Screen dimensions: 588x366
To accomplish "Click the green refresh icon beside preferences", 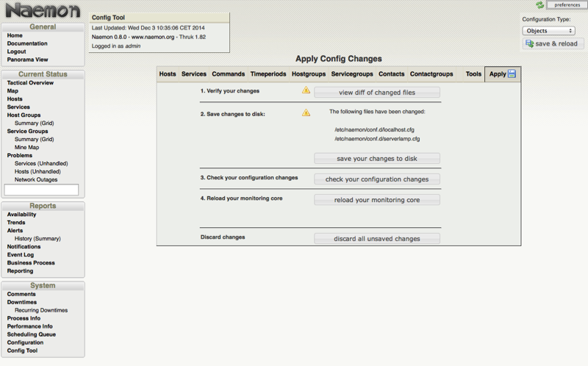I will click(540, 5).
